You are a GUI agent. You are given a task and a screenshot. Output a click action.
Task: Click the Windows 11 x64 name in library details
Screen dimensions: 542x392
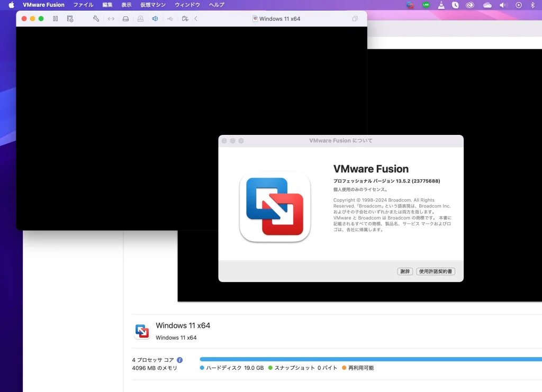tap(183, 325)
